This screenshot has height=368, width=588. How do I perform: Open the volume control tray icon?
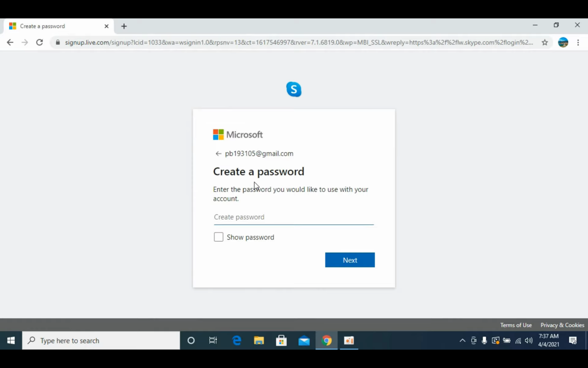point(528,340)
